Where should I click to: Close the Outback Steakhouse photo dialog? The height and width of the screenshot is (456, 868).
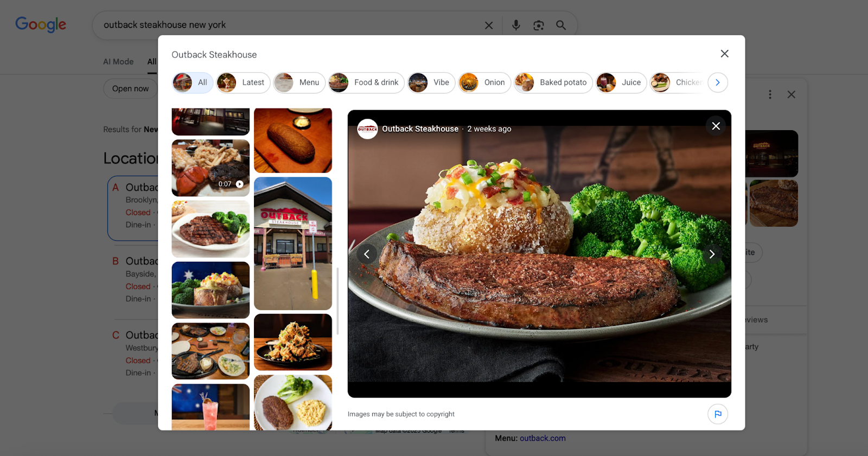coord(724,54)
